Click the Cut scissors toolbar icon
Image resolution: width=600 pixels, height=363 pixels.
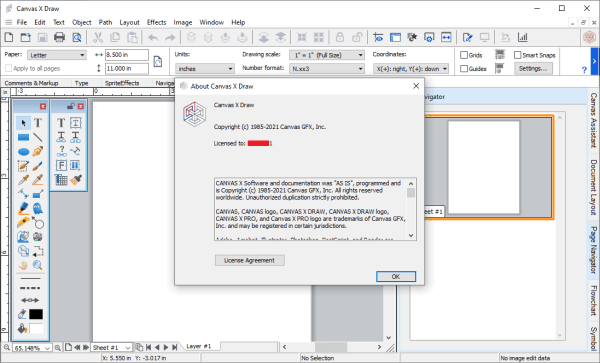(98, 37)
